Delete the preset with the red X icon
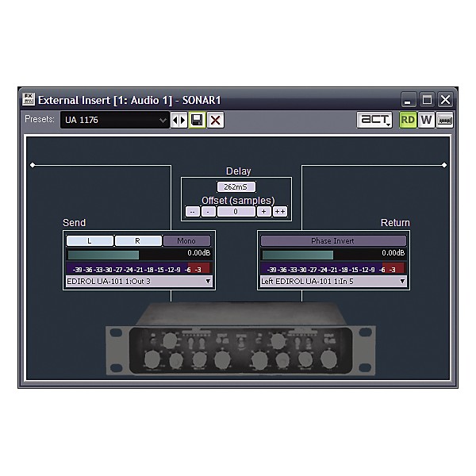 click(216, 121)
